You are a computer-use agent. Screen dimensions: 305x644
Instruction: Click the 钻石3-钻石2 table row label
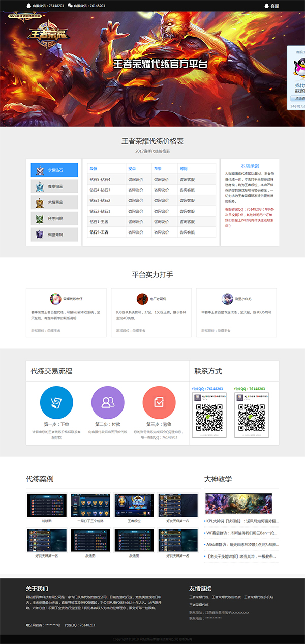(100, 200)
